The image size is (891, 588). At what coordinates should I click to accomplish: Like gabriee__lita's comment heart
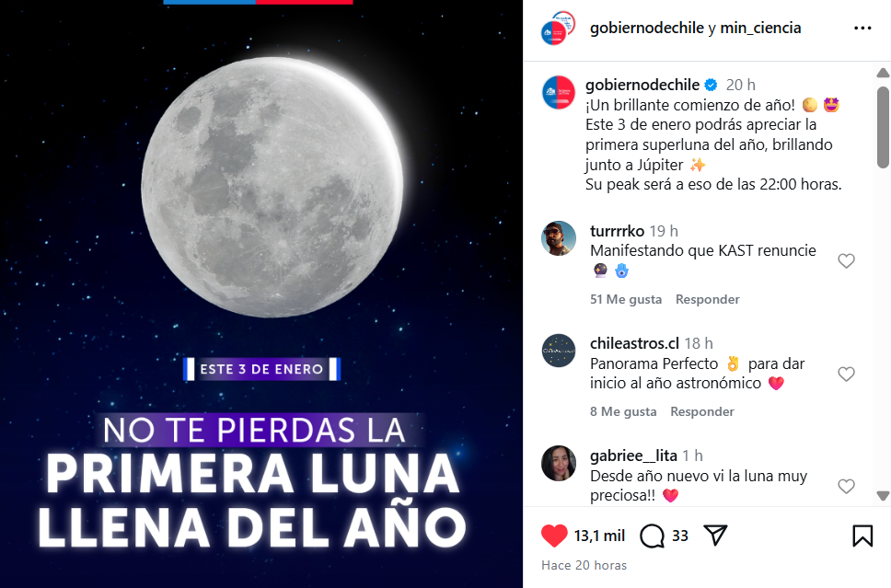tap(846, 486)
